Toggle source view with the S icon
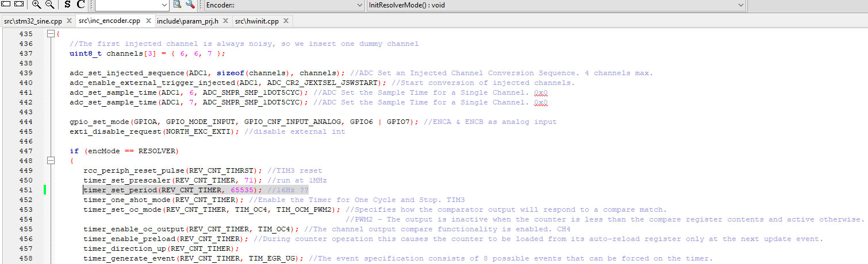 pos(67,5)
